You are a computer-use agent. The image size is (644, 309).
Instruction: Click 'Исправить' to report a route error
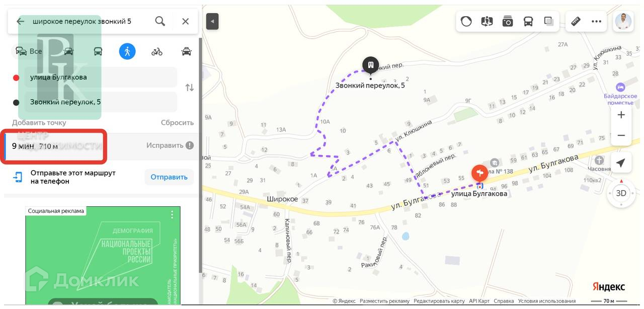pos(165,145)
